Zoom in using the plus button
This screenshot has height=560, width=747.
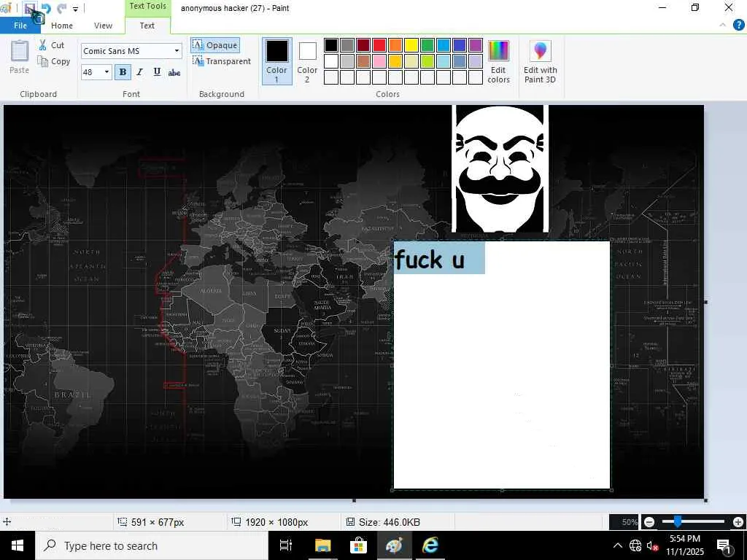(738, 522)
